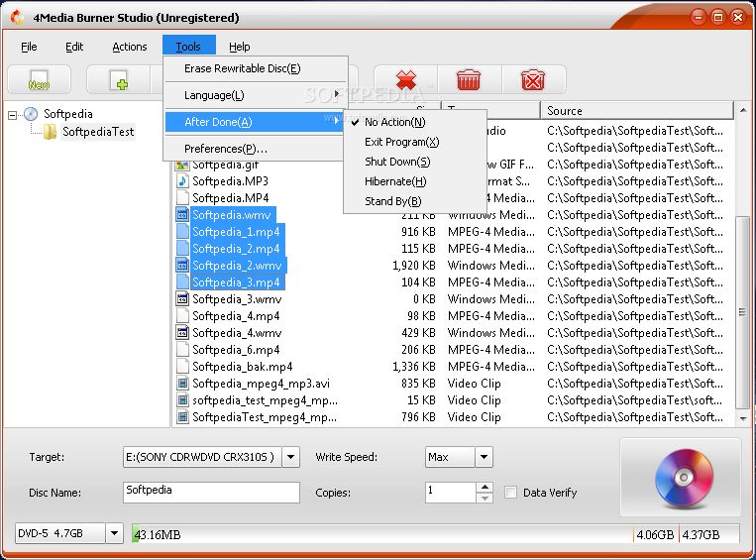Select the Softpedia.gif file name
This screenshot has width=756, height=560.
coord(226,165)
